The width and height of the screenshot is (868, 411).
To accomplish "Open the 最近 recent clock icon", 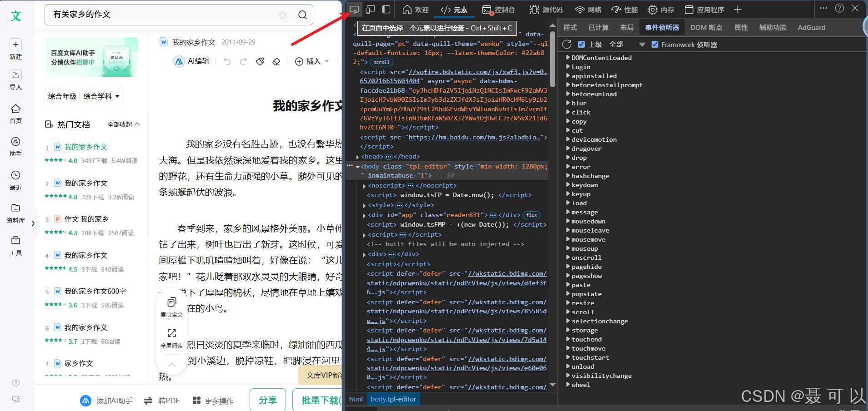I will point(16,175).
